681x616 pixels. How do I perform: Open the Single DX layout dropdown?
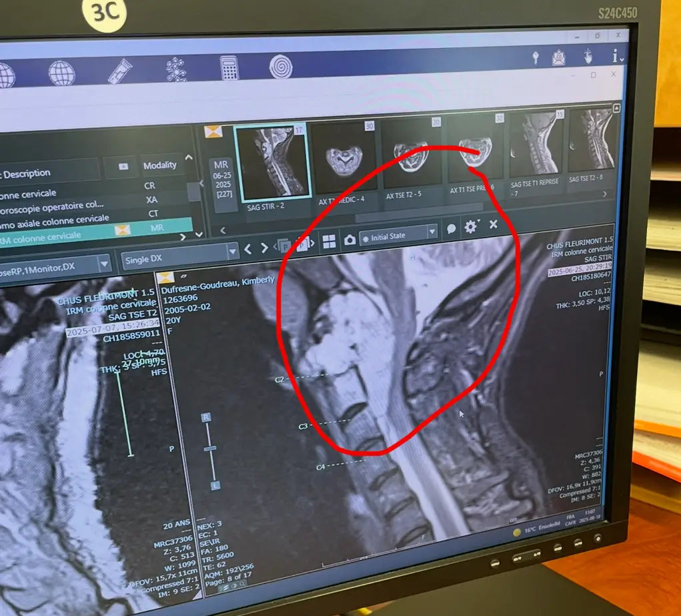pyautogui.click(x=180, y=258)
